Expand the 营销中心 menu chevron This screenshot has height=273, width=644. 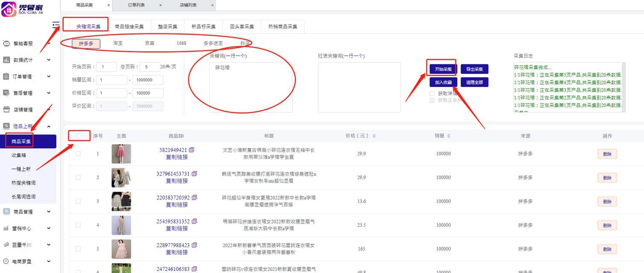pyautogui.click(x=49, y=228)
